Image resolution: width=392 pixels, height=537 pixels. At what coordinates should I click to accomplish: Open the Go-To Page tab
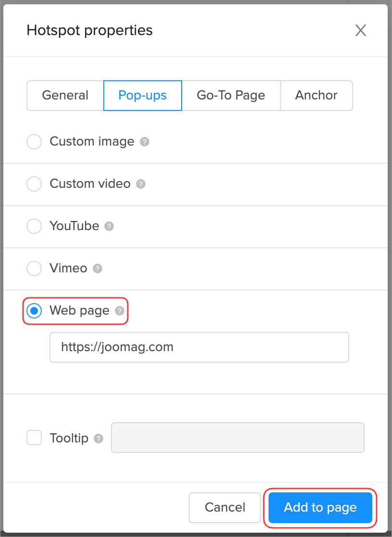(x=231, y=96)
